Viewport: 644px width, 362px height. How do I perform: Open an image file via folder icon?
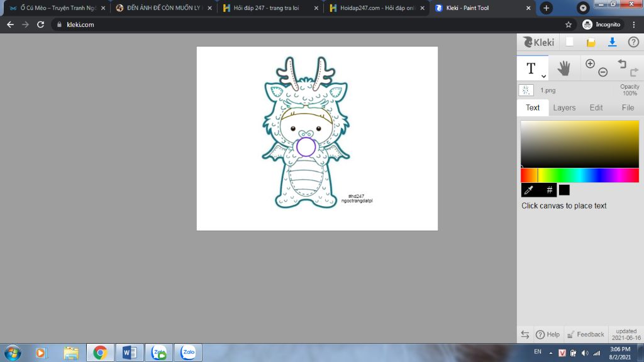591,42
